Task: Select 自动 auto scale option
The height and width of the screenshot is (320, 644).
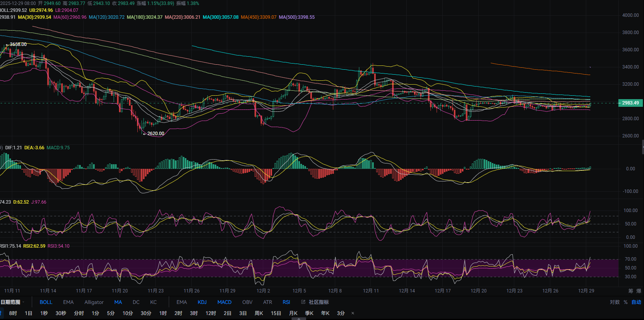Action: coord(636,302)
